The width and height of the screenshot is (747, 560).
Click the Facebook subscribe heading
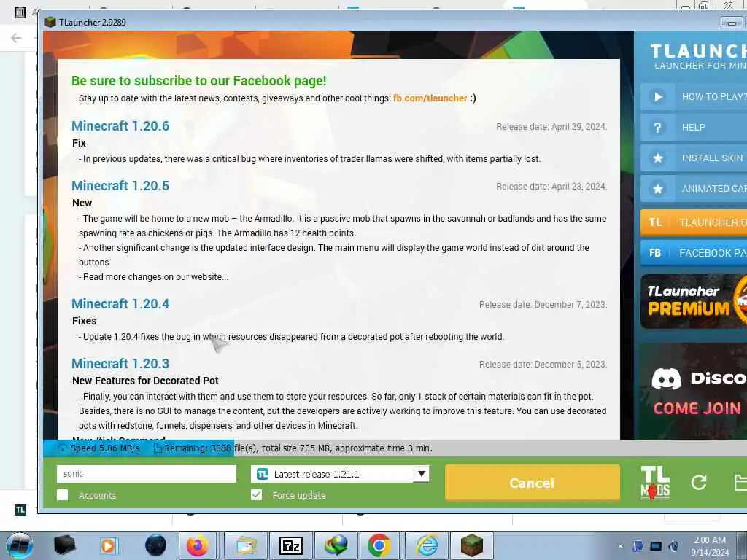198,81
